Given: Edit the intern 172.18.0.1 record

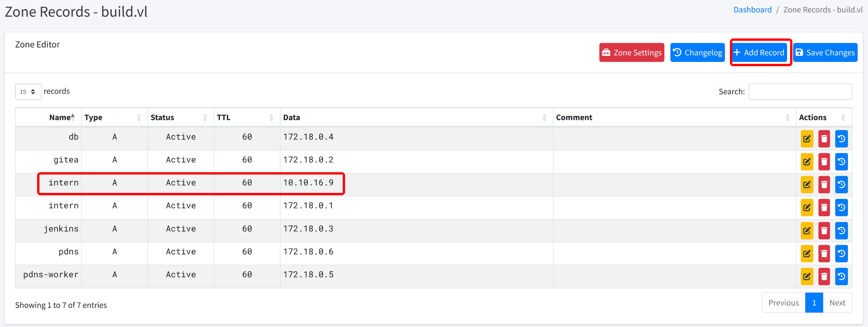Looking at the screenshot, I should tap(807, 207).
